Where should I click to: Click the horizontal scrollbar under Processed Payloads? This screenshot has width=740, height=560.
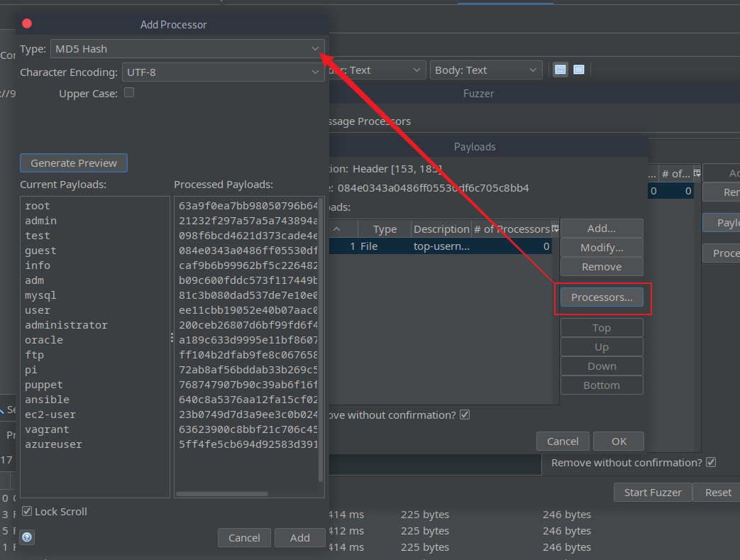(x=222, y=494)
